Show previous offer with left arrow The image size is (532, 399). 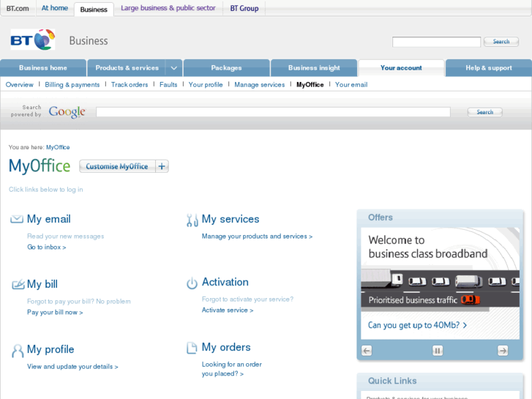click(x=367, y=351)
